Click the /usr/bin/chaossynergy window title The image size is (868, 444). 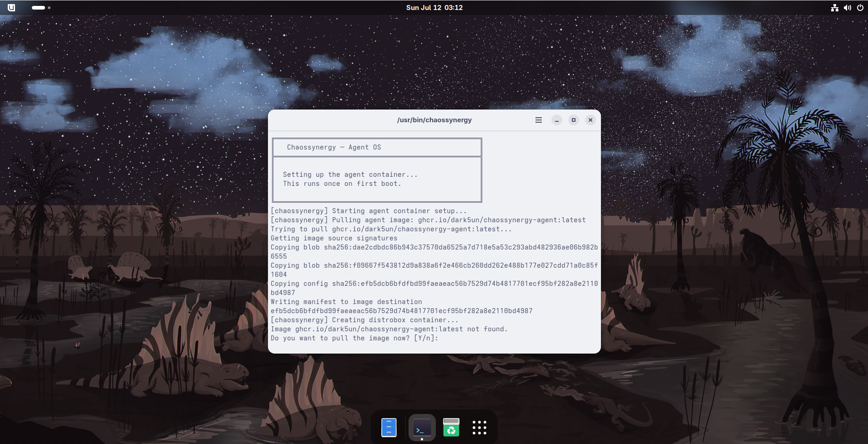pyautogui.click(x=434, y=120)
